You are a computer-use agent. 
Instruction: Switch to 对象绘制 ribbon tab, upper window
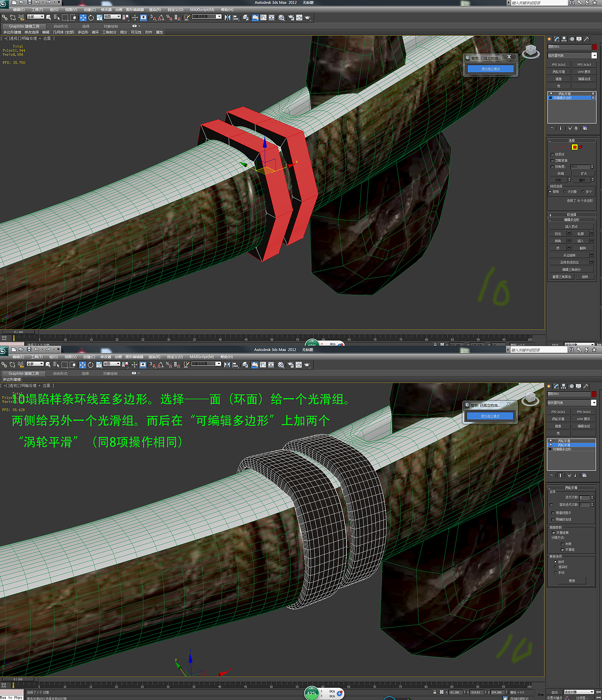tap(111, 26)
